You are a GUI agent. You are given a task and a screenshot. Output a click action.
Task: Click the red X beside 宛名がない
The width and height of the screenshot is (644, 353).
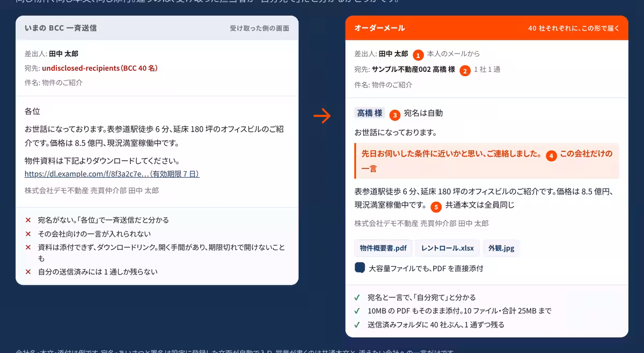(28, 220)
